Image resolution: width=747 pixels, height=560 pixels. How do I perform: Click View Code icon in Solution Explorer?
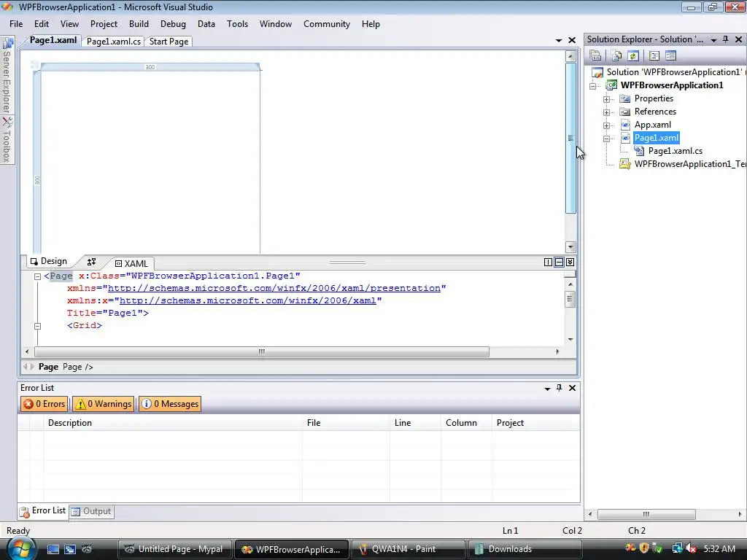coord(654,55)
